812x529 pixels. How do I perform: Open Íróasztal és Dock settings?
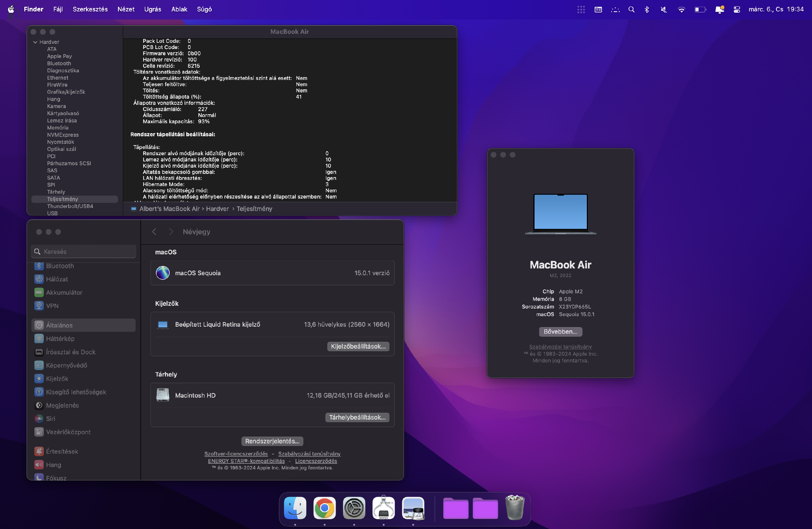(x=83, y=352)
